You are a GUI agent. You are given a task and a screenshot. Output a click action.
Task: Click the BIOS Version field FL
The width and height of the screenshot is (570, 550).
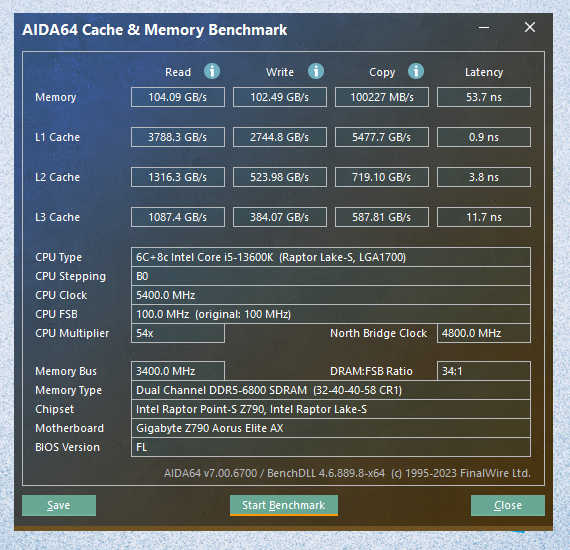(x=331, y=447)
